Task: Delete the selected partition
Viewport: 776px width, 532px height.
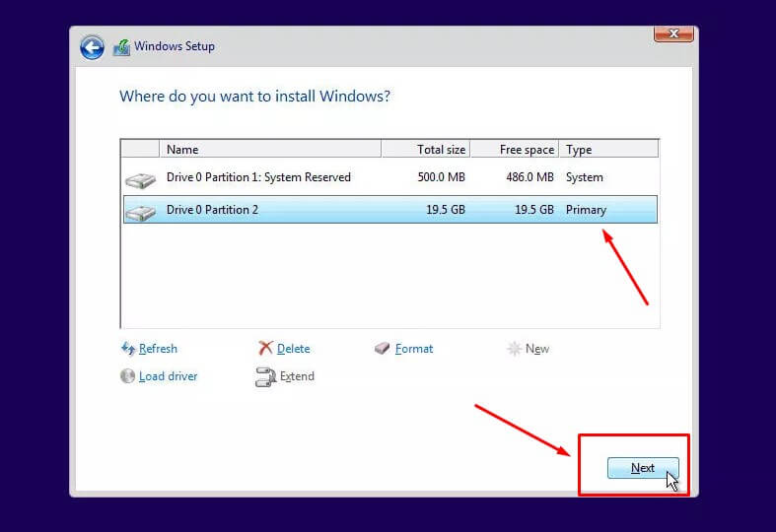Action: click(x=294, y=349)
